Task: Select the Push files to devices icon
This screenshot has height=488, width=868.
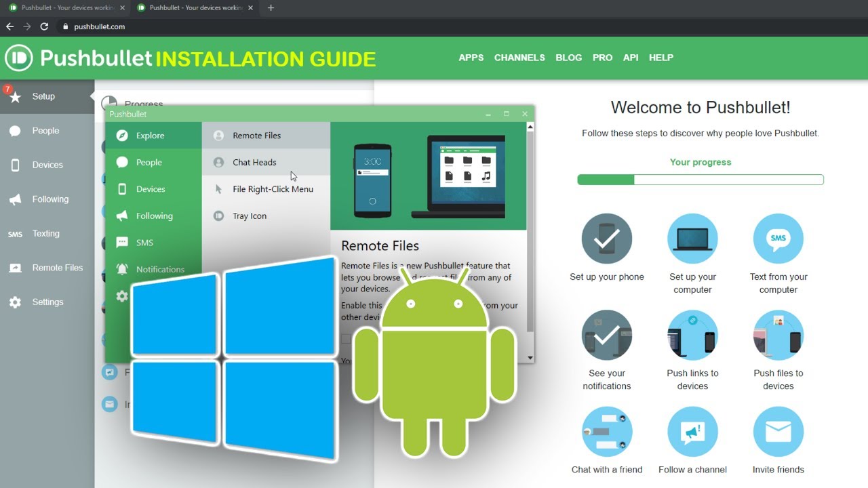Action: click(778, 335)
